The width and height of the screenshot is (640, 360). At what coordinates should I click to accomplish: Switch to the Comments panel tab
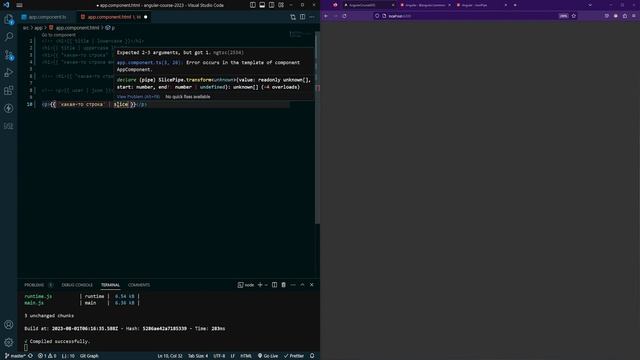click(x=139, y=285)
